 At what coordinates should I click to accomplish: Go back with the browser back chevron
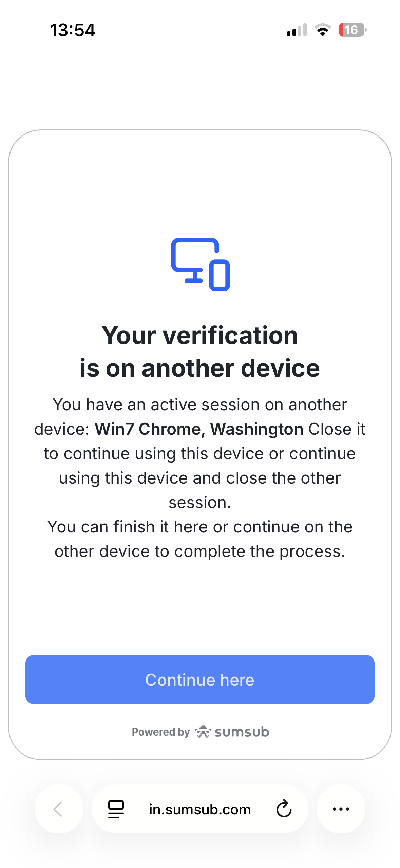point(58,809)
